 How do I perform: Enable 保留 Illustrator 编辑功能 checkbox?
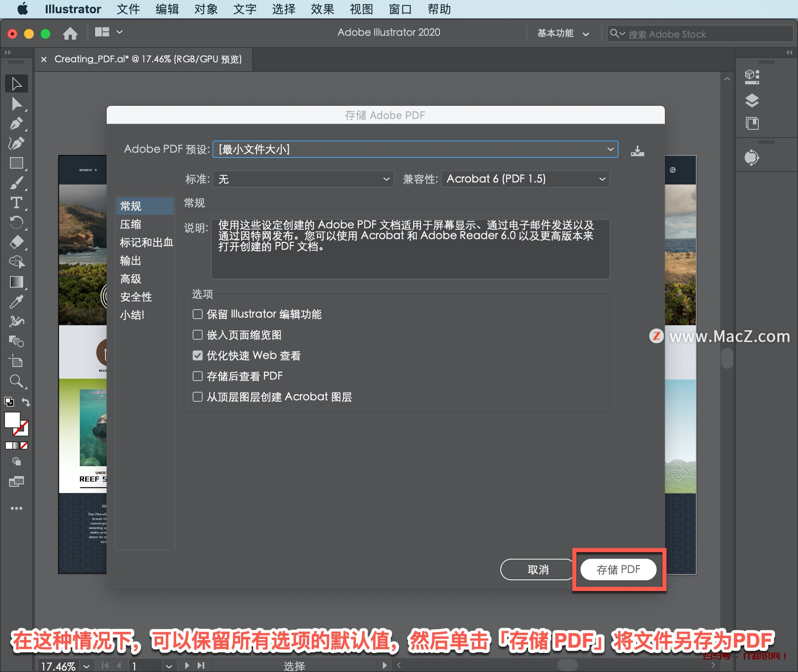[198, 314]
